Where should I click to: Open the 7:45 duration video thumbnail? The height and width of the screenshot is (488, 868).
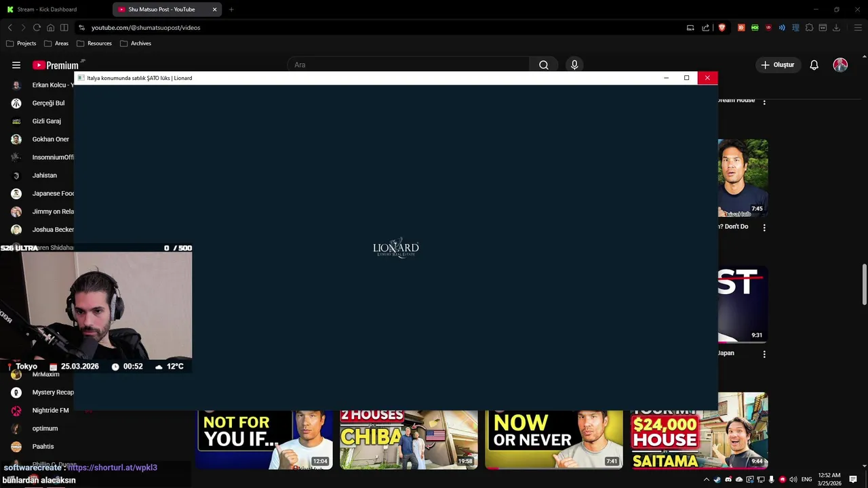743,178
